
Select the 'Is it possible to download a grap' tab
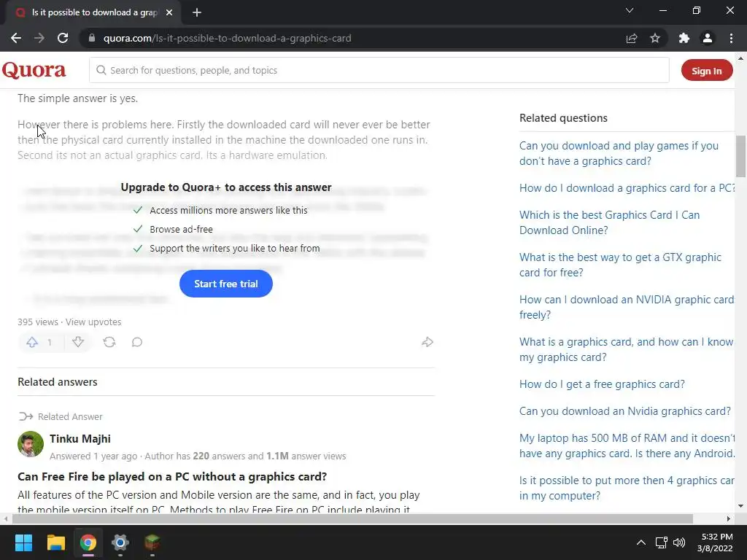94,12
